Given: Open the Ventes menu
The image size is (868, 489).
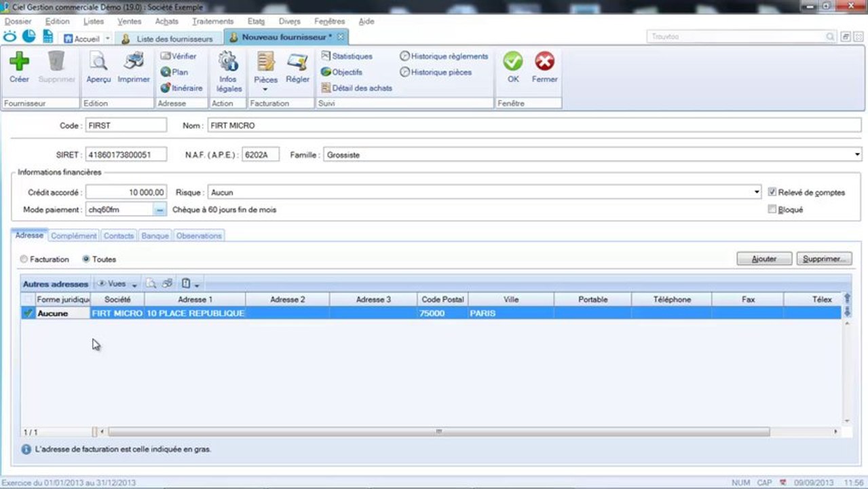Looking at the screenshot, I should tap(130, 21).
